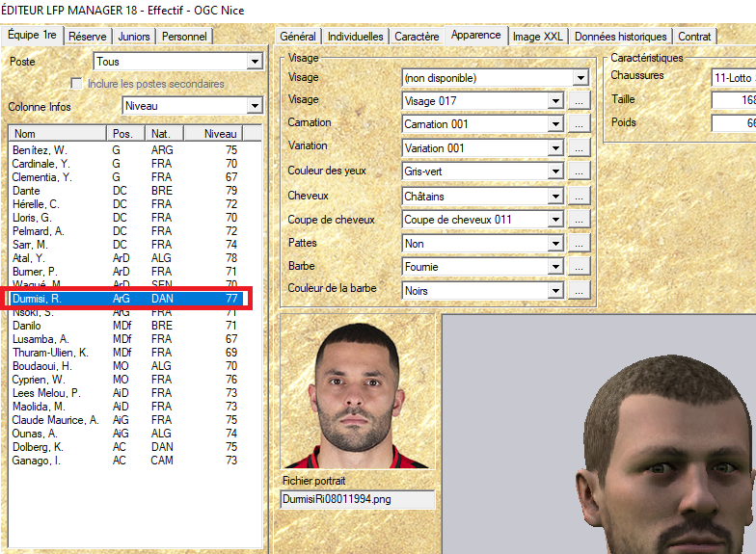This screenshot has height=554, width=756.
Task: Expand the Coupe de cheveux 011 dropdown
Action: pyautogui.click(x=555, y=220)
